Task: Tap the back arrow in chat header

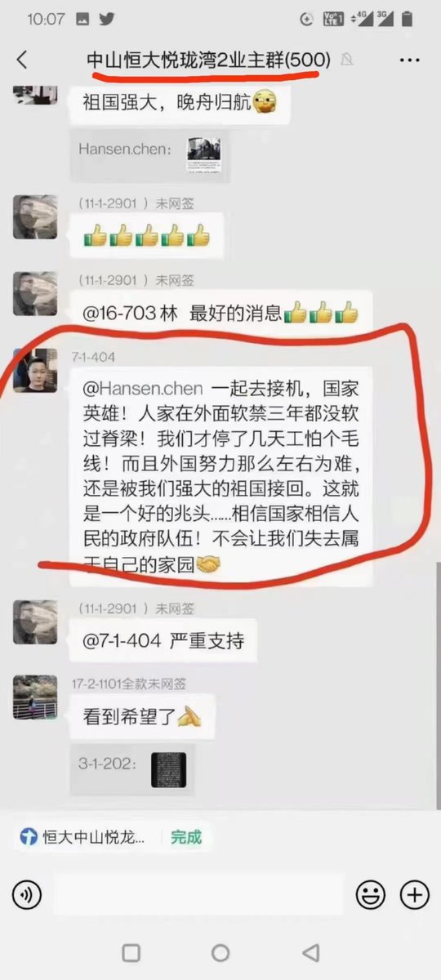Action: coord(22,60)
